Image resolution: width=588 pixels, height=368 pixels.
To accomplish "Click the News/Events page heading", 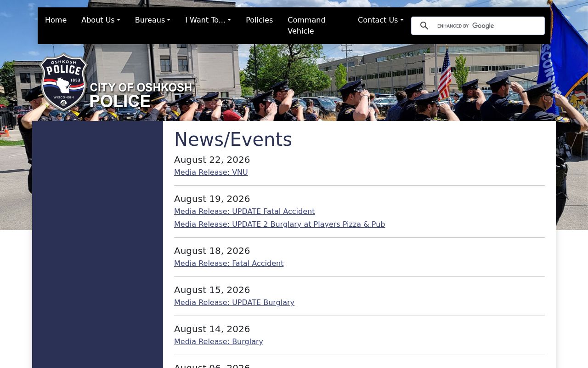I will coord(233,139).
